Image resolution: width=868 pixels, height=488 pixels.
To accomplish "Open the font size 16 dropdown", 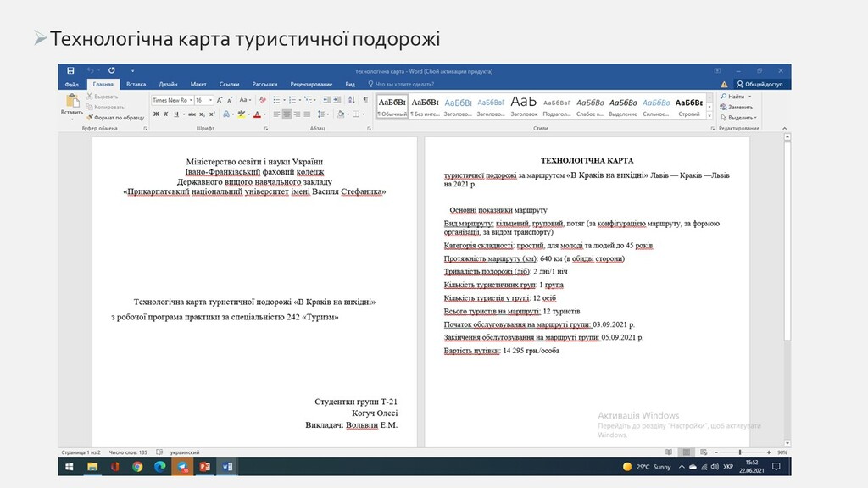I will (x=210, y=100).
